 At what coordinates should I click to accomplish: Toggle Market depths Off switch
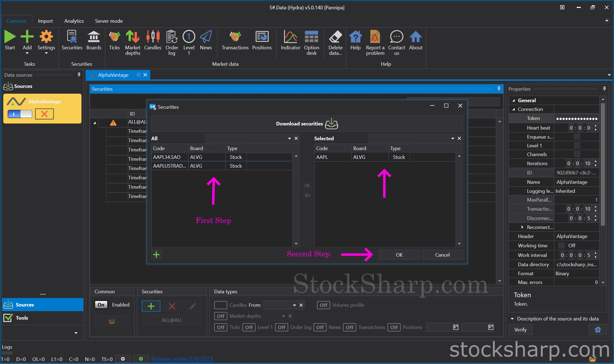click(220, 316)
